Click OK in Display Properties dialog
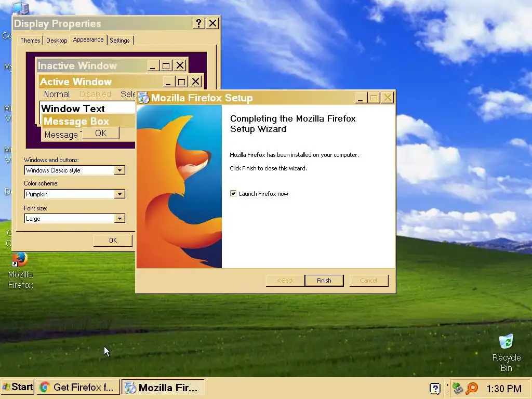The image size is (532, 399). 113,240
